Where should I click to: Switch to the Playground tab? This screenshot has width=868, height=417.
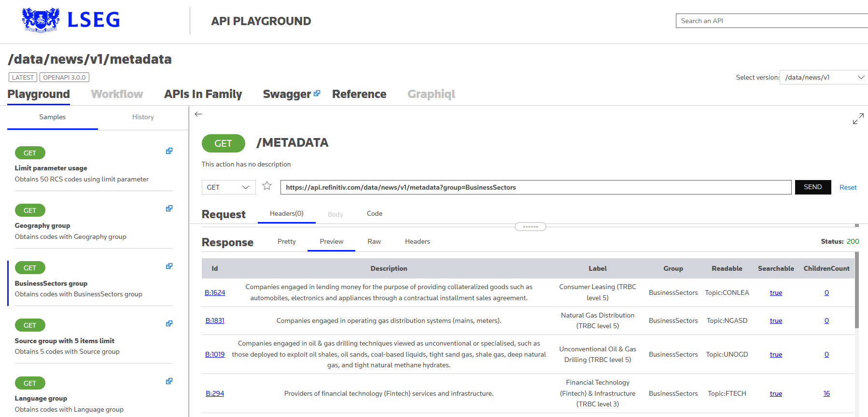pos(39,94)
